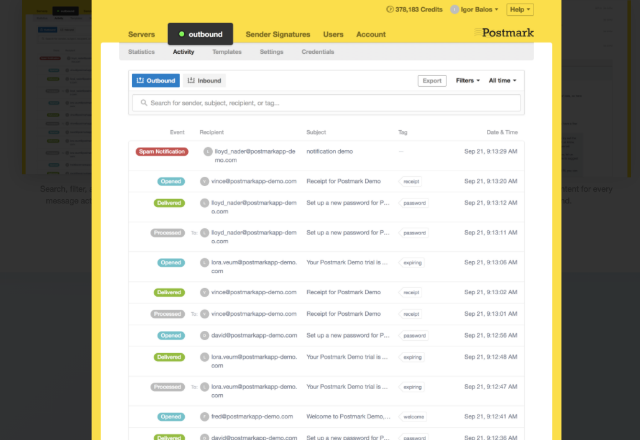Click Opened badge for 9:13:06 AM row

(171, 262)
